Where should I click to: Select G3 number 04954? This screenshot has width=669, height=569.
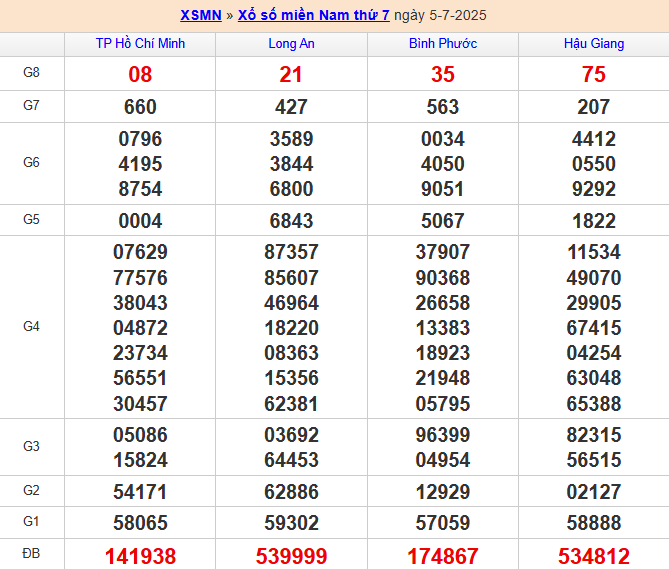(443, 460)
